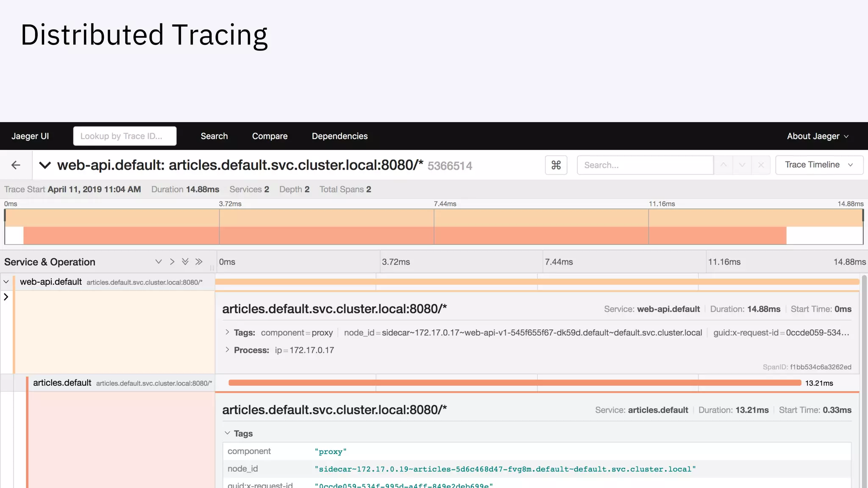Screen dimensions: 868x488
Task: Collapse all spans with double right chevron
Action: 199,262
